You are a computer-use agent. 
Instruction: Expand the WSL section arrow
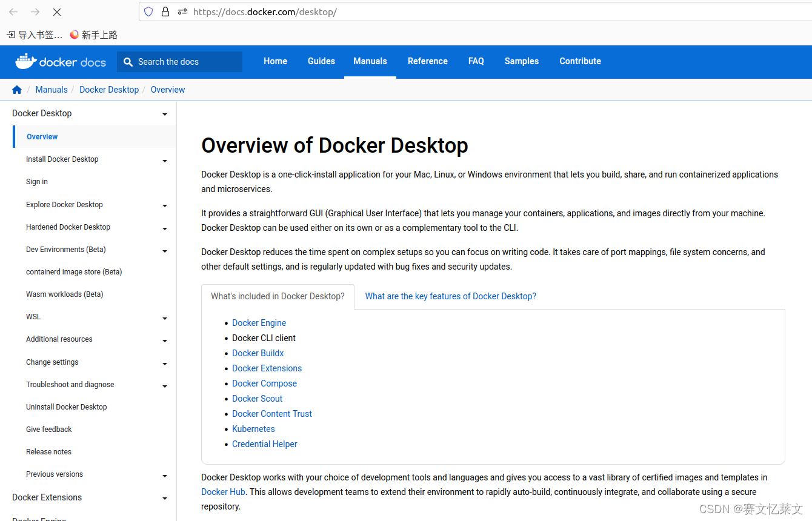[165, 319]
